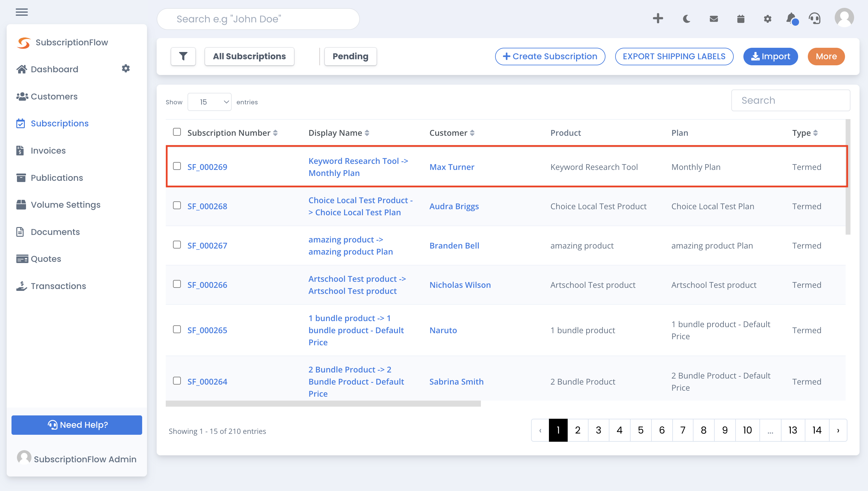The image size is (868, 491).
Task: Open the Show 15 entries dropdown
Action: pos(209,102)
